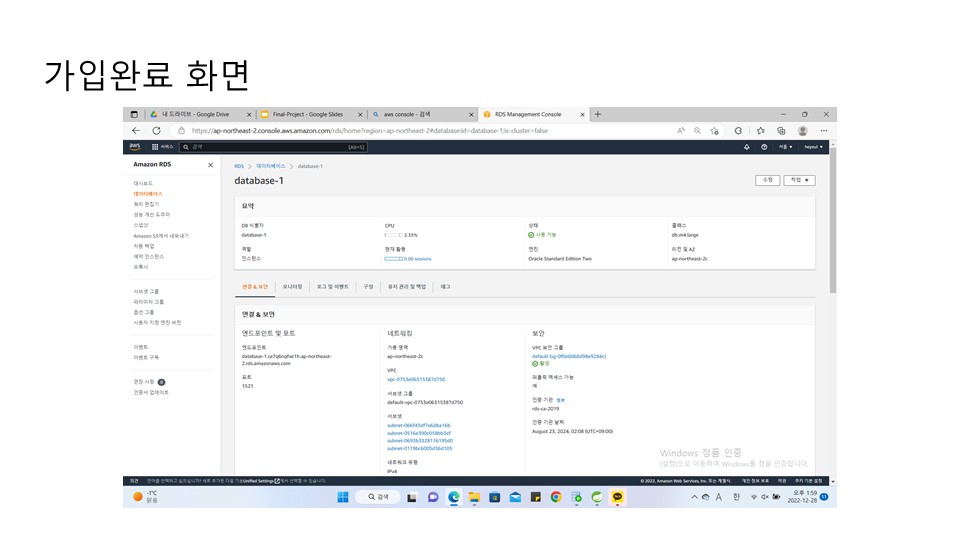This screenshot has height=540, width=960.
Task: Add this page to favorites
Action: 714,130
